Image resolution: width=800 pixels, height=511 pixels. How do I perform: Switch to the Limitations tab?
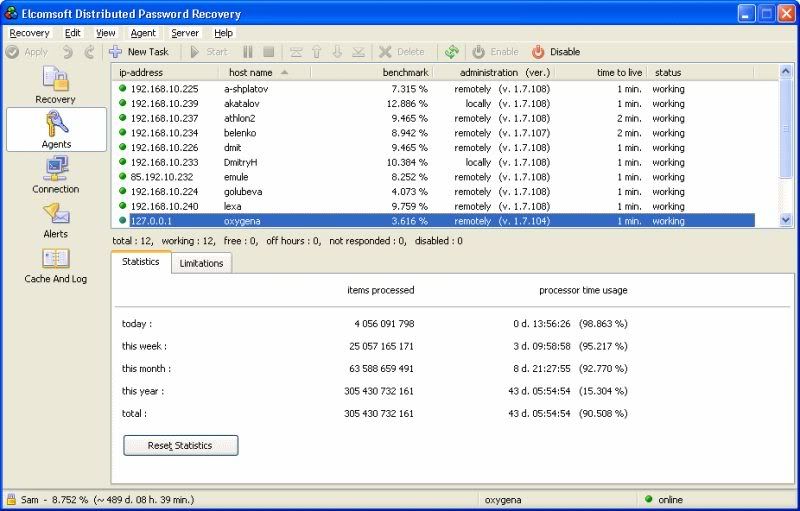(201, 263)
